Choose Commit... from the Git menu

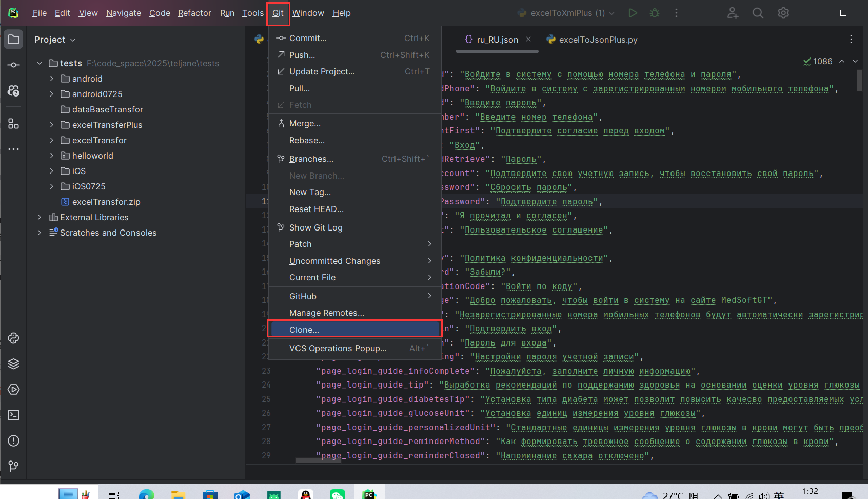coord(355,38)
